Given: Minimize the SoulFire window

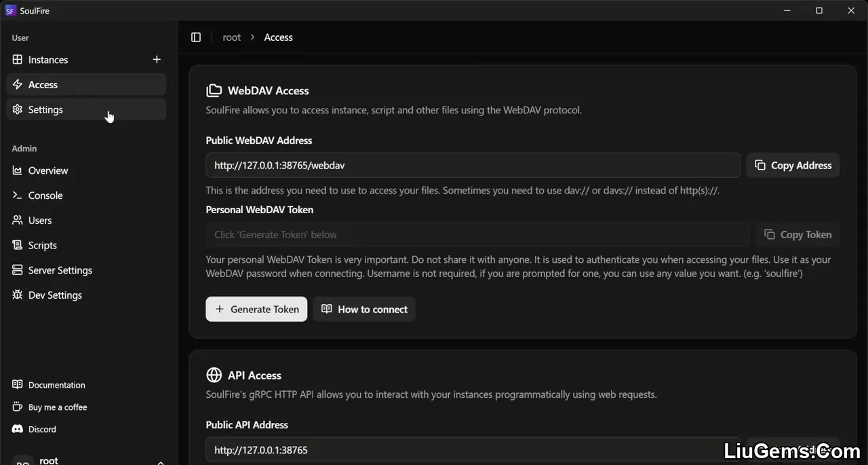Looking at the screenshot, I should (787, 10).
